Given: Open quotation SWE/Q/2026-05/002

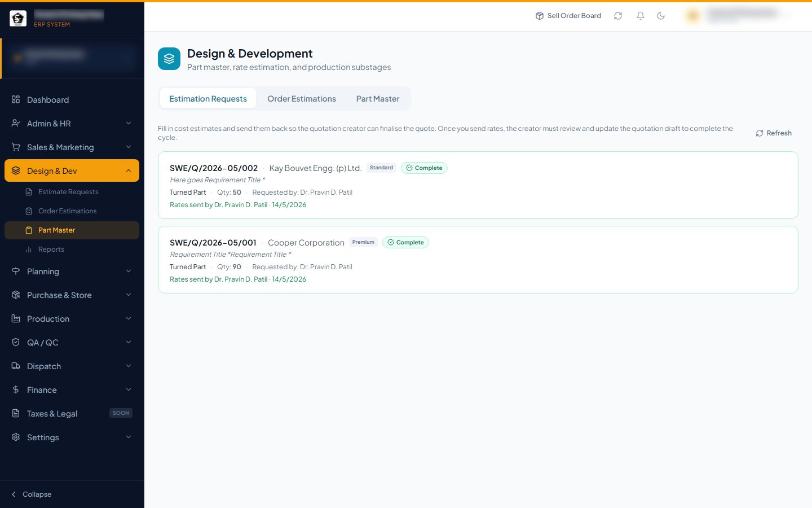Looking at the screenshot, I should [x=214, y=168].
